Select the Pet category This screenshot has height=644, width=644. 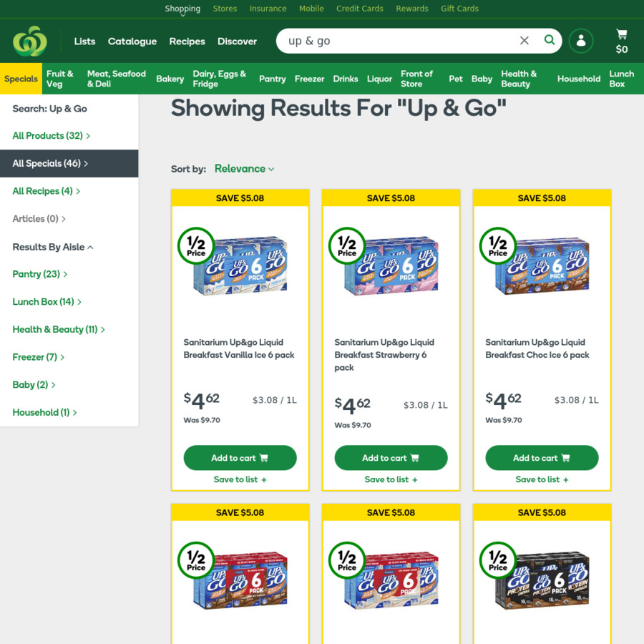point(456,79)
